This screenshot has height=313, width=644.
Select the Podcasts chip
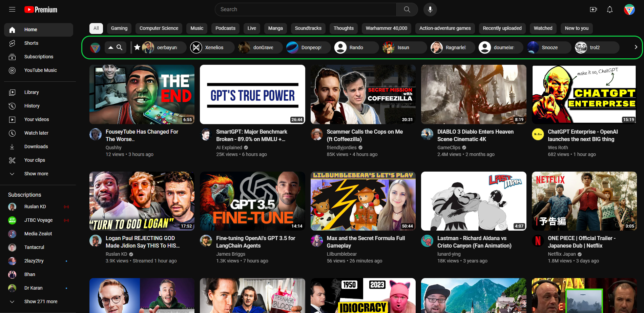(x=225, y=28)
